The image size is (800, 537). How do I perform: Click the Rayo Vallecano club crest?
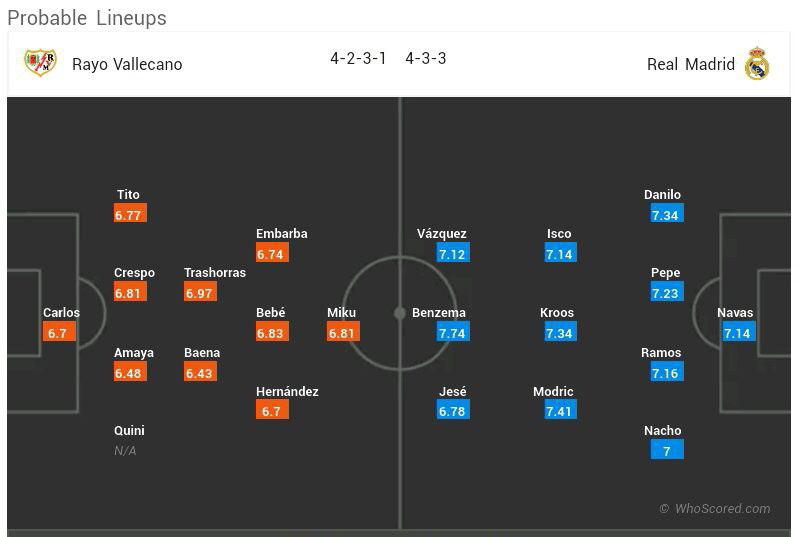click(x=40, y=63)
